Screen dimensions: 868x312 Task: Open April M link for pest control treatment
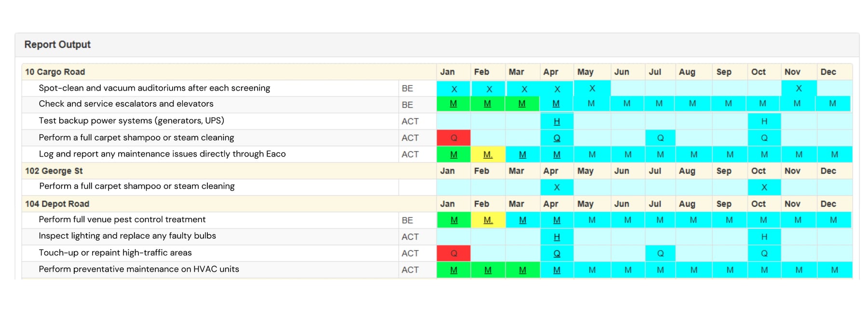click(x=557, y=220)
